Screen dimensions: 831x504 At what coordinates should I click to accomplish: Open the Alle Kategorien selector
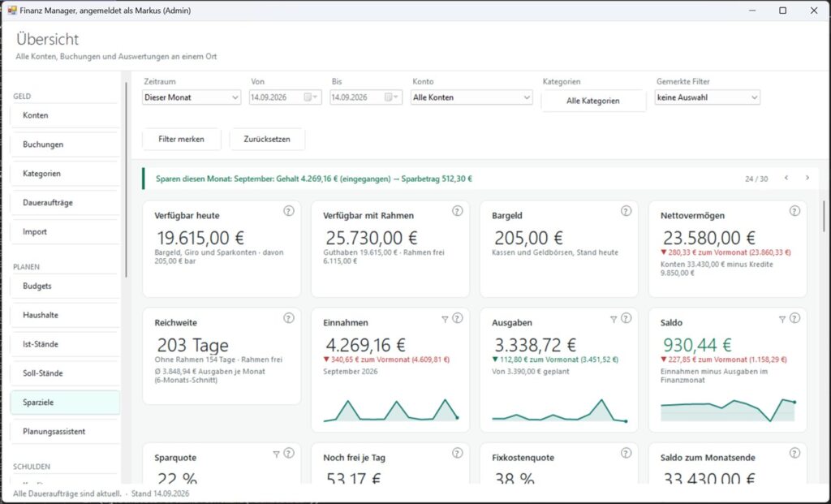coord(593,101)
